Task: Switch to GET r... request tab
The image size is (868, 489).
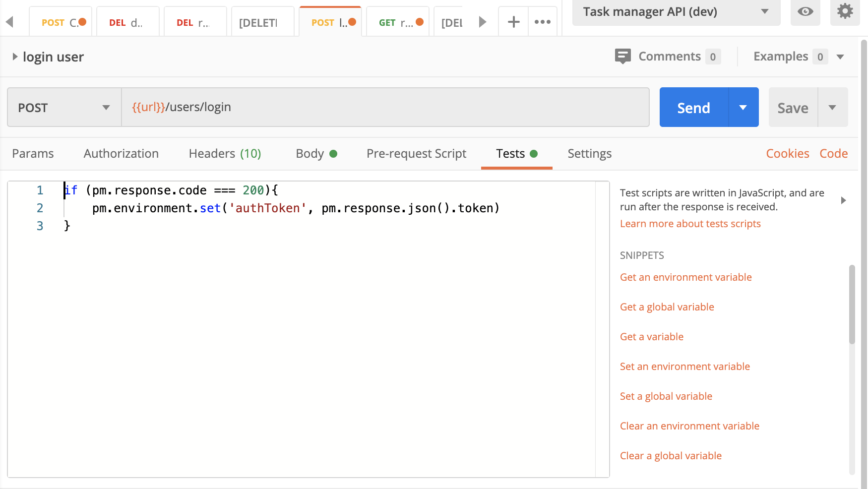Action: (398, 22)
